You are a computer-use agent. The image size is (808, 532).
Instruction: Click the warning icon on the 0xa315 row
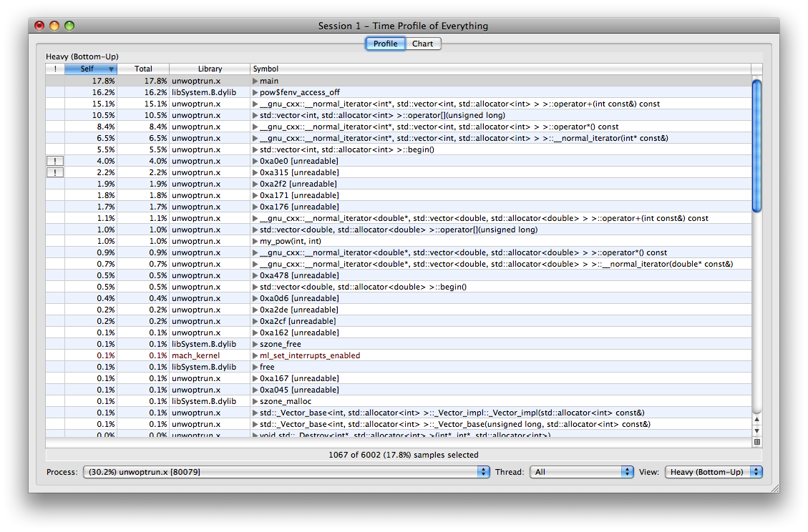(55, 172)
